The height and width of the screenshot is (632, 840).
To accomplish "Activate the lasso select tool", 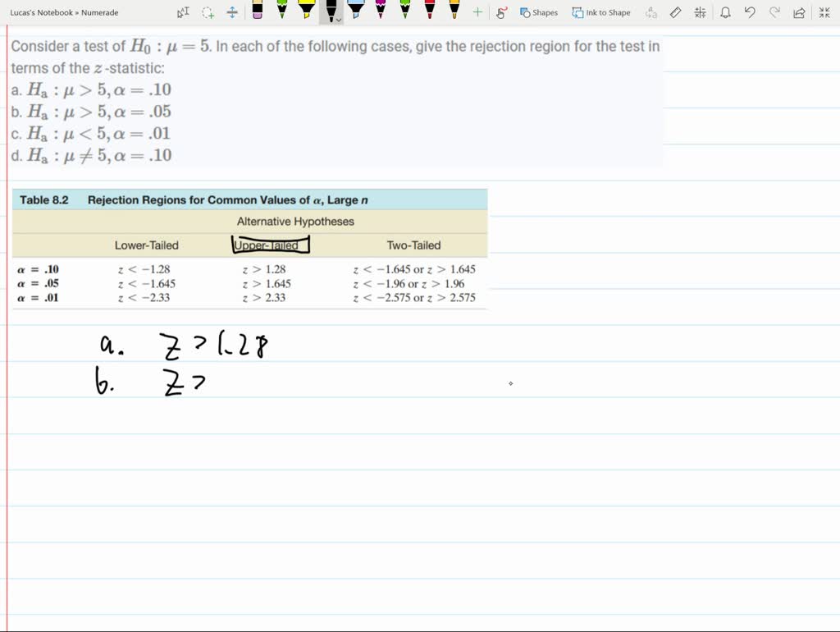I will (208, 12).
